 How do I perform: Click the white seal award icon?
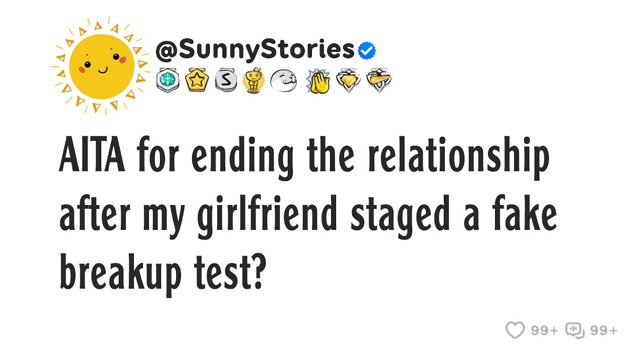pyautogui.click(x=283, y=81)
